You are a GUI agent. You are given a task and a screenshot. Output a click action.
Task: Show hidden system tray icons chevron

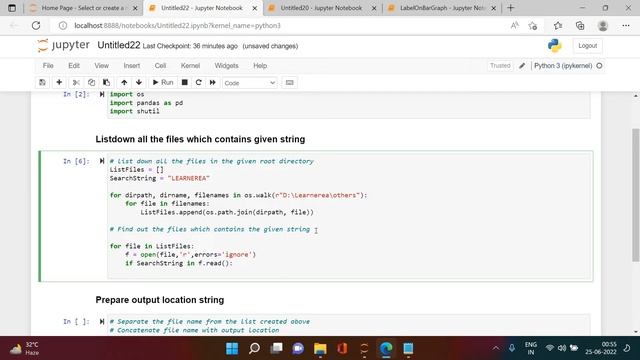[x=496, y=348]
